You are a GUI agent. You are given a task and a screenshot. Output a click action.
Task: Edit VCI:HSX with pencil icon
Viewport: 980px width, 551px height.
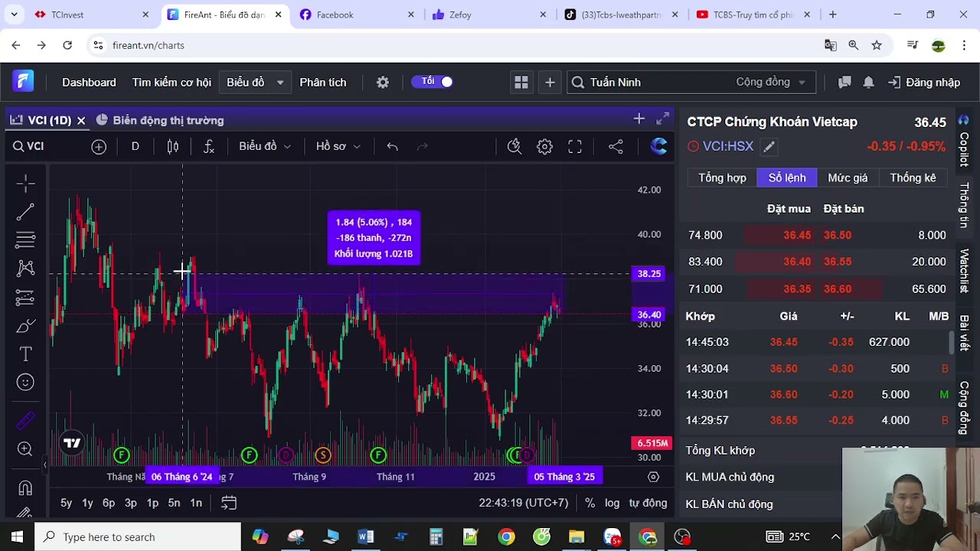769,146
